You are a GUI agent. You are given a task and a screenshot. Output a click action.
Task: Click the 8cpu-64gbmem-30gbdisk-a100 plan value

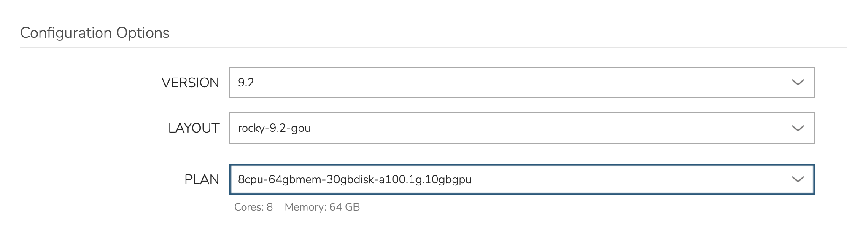click(355, 179)
